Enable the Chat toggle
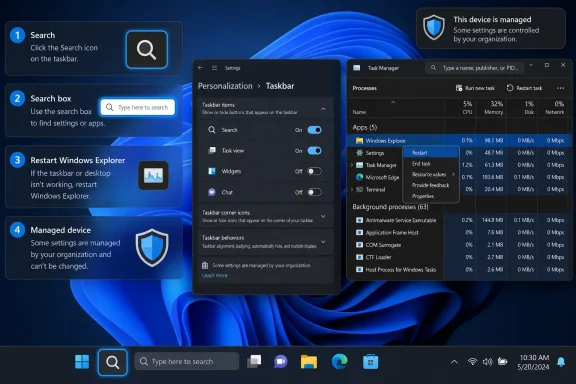The width and height of the screenshot is (576, 384). click(x=314, y=192)
